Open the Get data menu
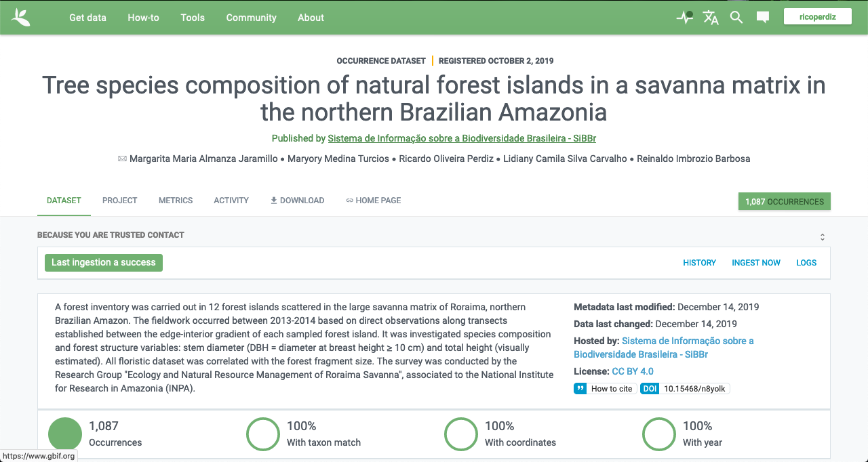 click(x=87, y=18)
